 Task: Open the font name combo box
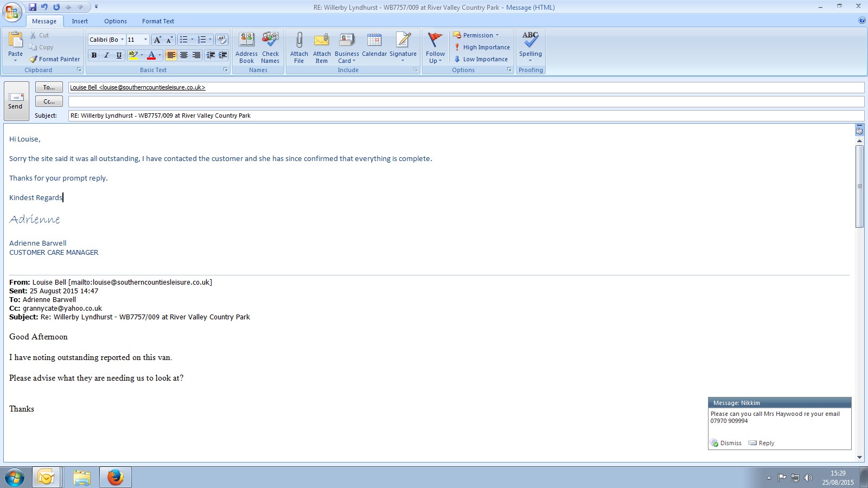pyautogui.click(x=106, y=40)
